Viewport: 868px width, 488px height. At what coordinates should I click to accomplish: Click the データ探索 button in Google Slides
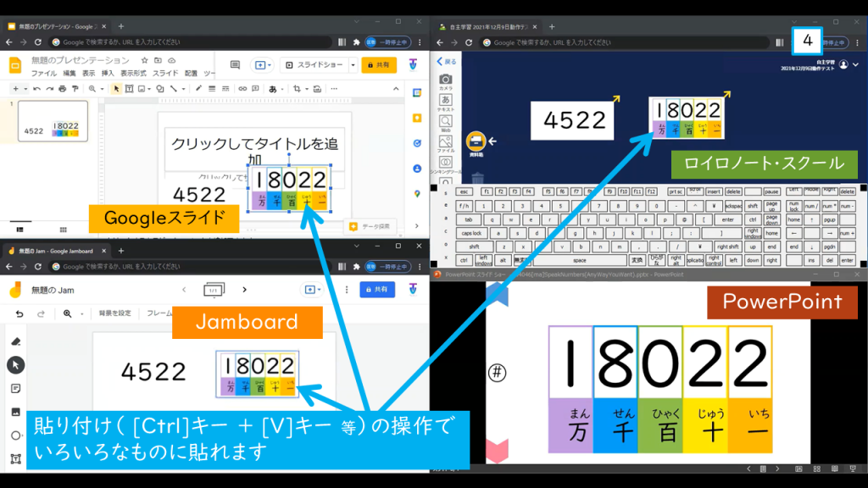(370, 226)
